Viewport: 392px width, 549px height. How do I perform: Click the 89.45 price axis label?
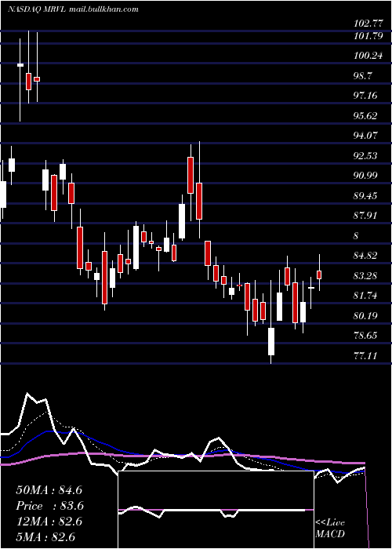(365, 196)
